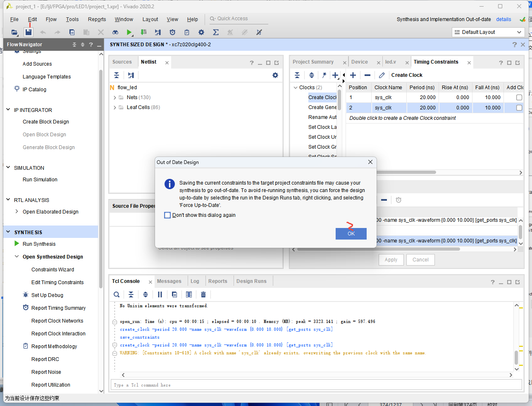Expand the Leaf Cells (86) folder
The image size is (532, 406).
click(115, 107)
